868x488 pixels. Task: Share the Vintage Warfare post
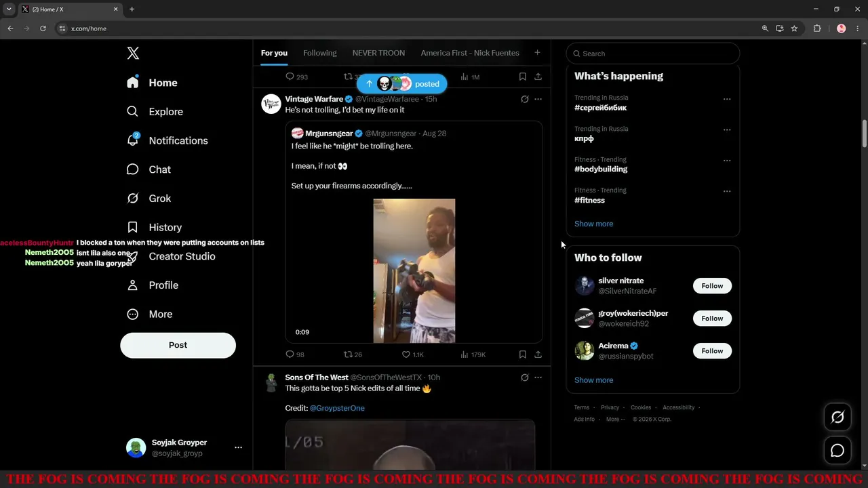point(538,354)
